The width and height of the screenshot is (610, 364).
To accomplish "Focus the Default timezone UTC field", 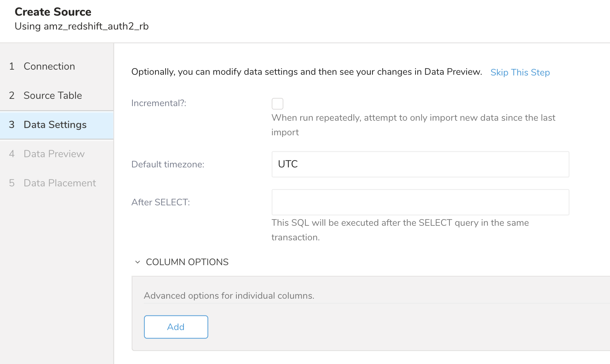I will coord(420,164).
